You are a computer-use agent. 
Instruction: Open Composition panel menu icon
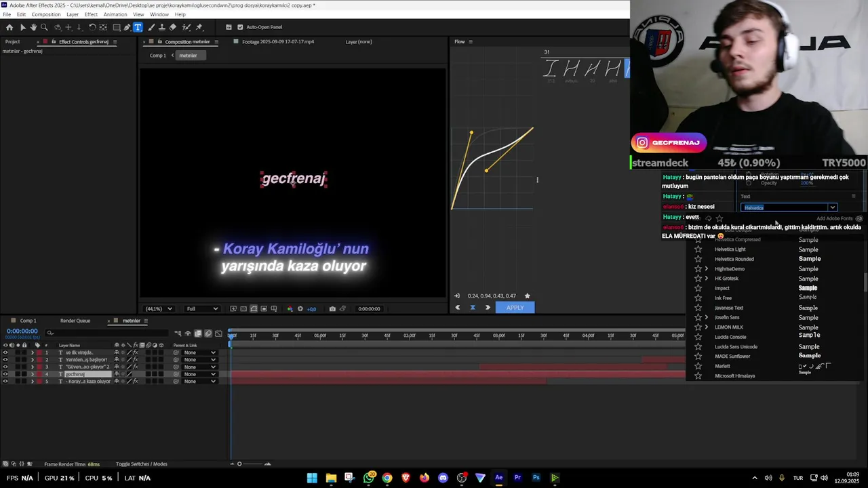pos(216,42)
